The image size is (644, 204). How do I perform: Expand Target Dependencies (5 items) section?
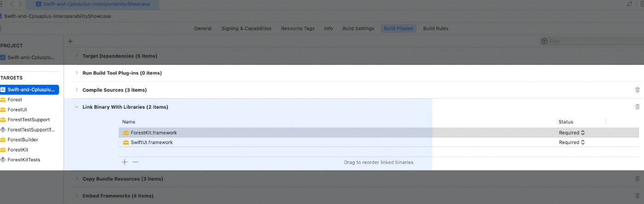pos(77,56)
